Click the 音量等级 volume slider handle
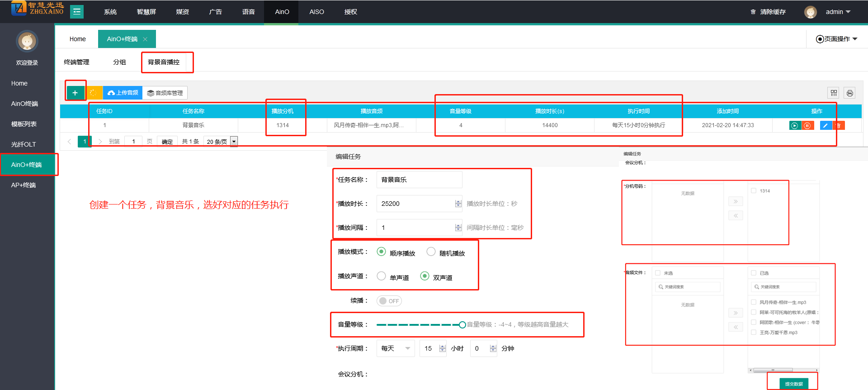This screenshot has width=868, height=390. pos(462,325)
